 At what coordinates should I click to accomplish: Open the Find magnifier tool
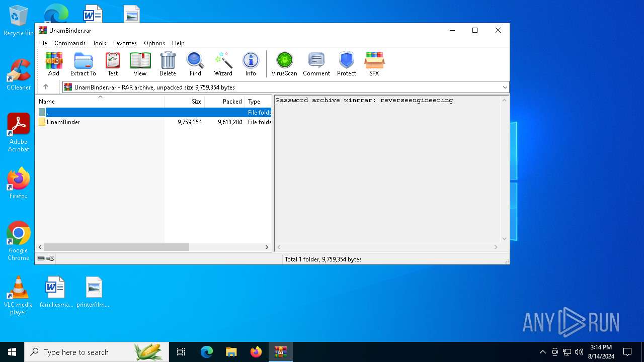point(195,64)
